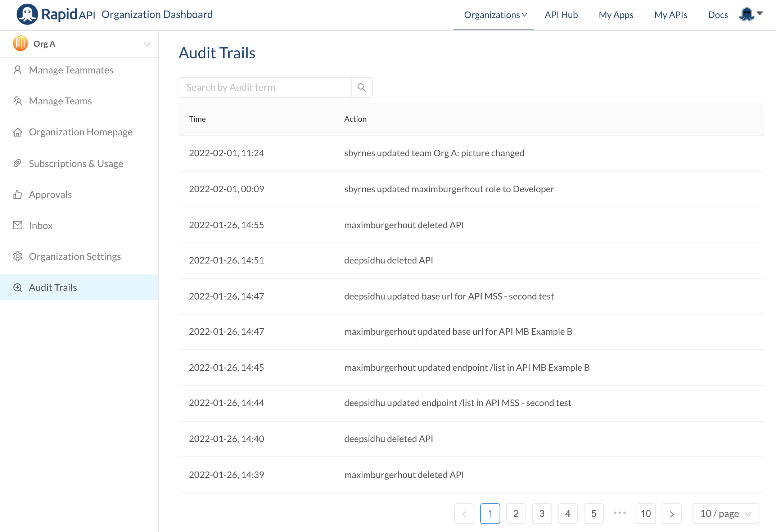
Task: Click the Subscriptions & Usage paperclip icon
Action: click(18, 163)
